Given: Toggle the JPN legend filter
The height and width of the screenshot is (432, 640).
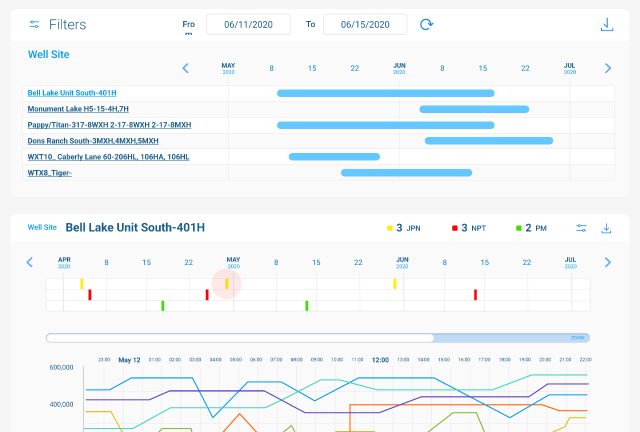Looking at the screenshot, I should (405, 228).
